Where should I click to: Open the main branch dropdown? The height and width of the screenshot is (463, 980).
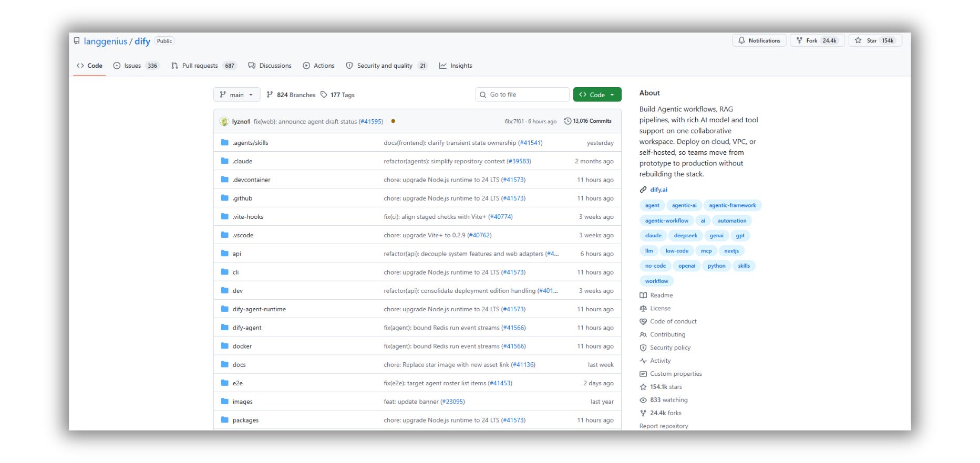(x=236, y=94)
